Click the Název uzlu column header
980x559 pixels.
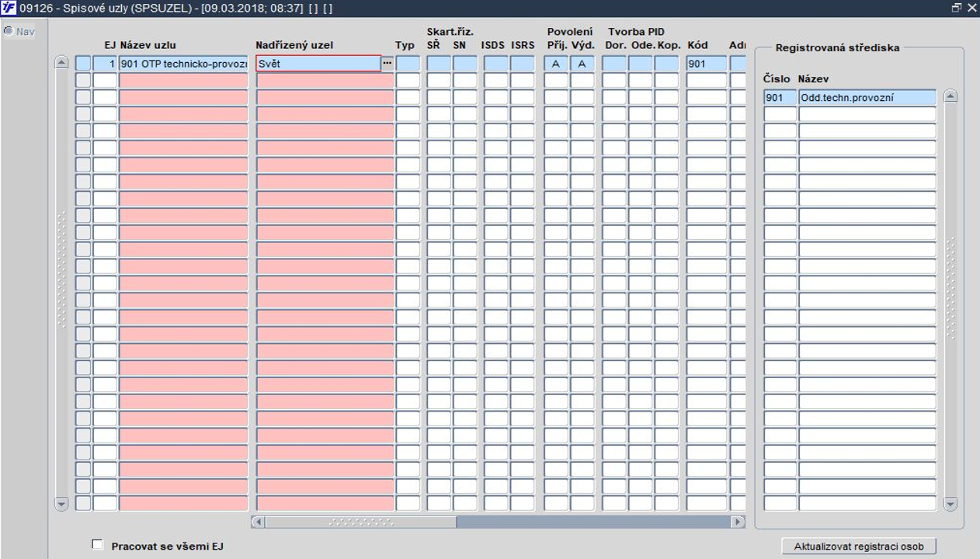(x=148, y=45)
